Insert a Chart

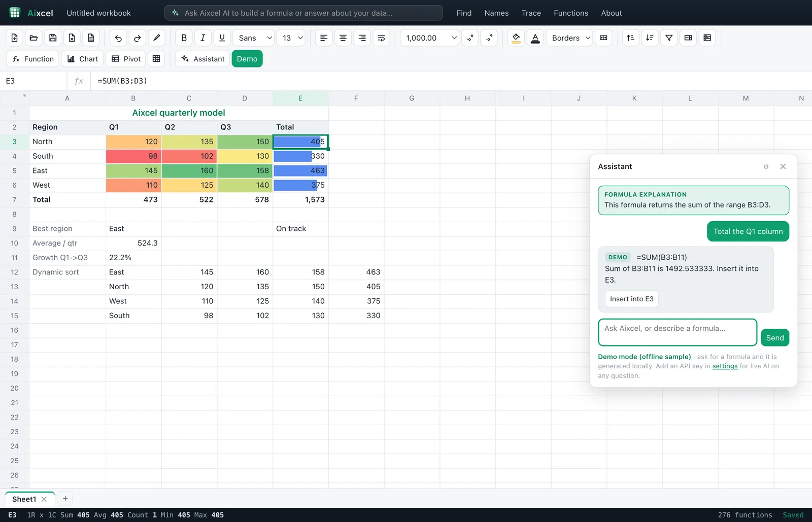pyautogui.click(x=83, y=59)
